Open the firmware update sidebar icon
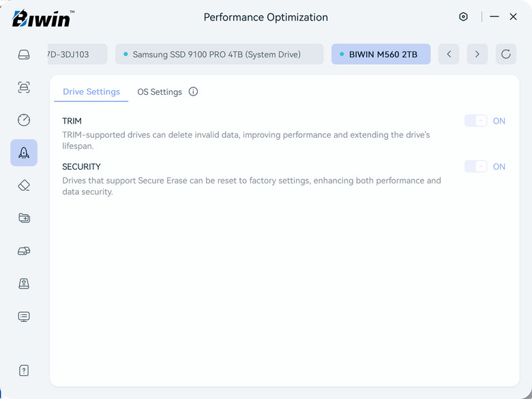532x399 pixels. 24,283
